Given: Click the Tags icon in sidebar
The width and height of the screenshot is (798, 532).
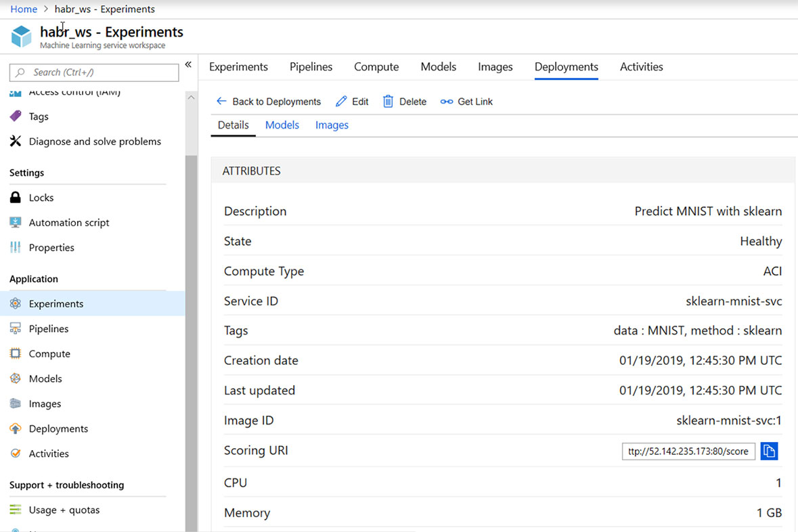Looking at the screenshot, I should click(16, 116).
